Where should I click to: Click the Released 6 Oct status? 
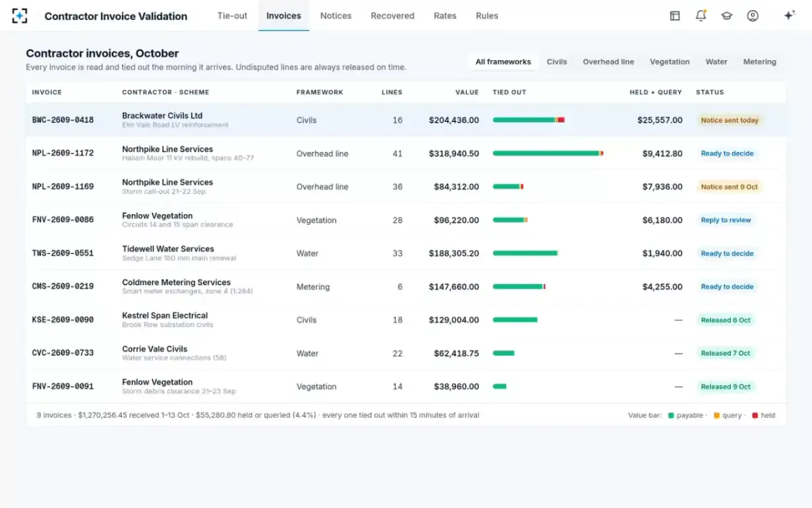725,320
